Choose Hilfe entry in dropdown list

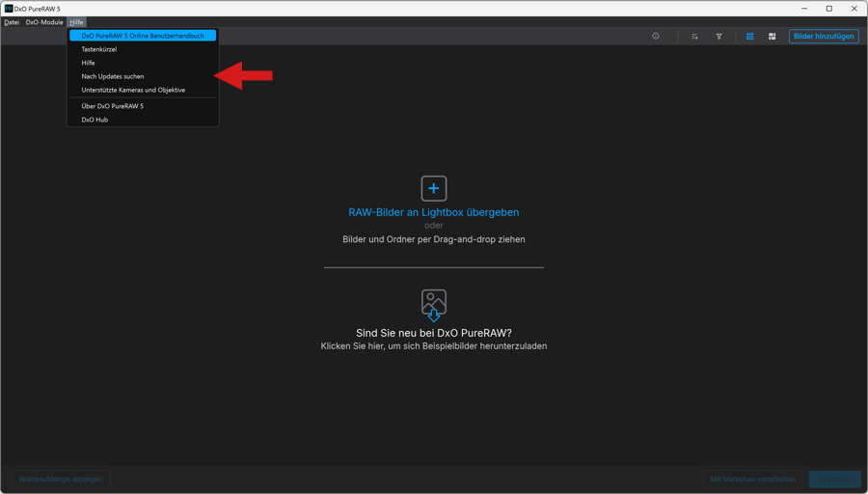tap(143, 63)
